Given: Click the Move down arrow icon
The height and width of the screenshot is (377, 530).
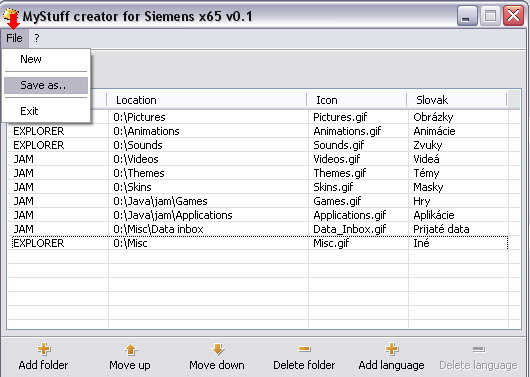Looking at the screenshot, I should (217, 349).
